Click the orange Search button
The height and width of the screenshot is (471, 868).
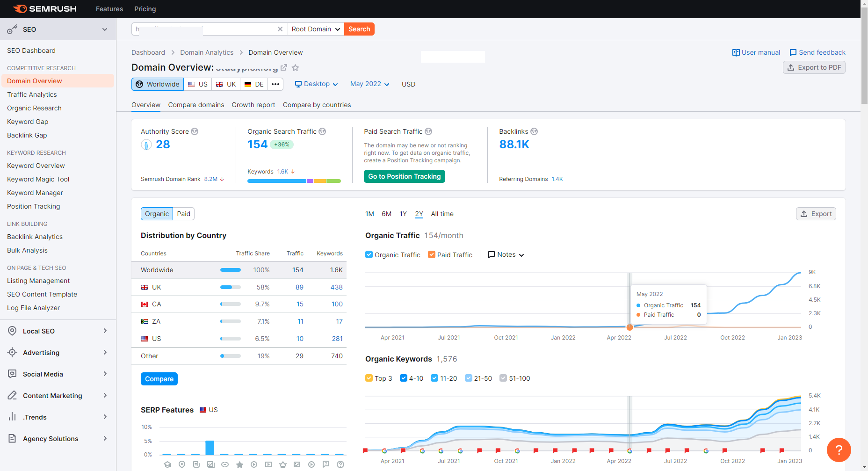359,29
